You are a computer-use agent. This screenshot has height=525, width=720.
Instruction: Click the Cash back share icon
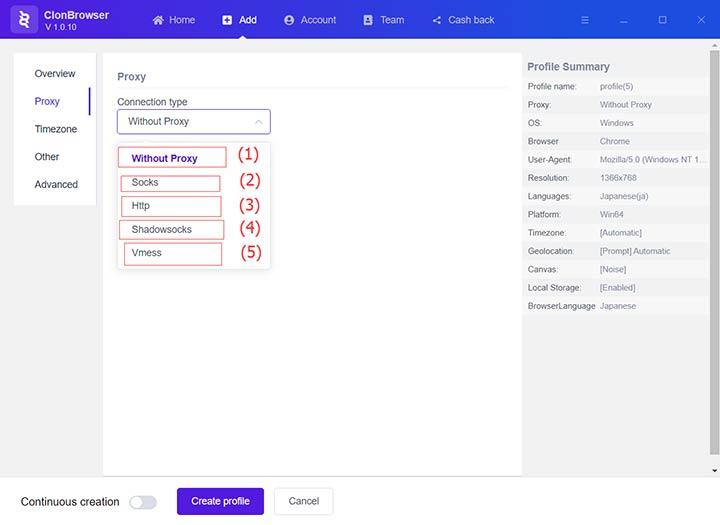coord(437,20)
